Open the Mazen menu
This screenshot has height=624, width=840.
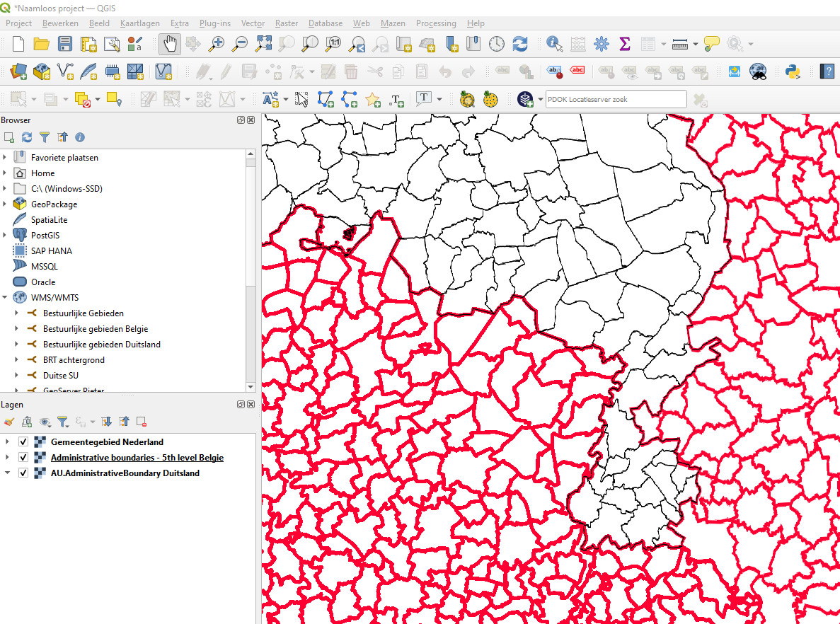tap(393, 23)
